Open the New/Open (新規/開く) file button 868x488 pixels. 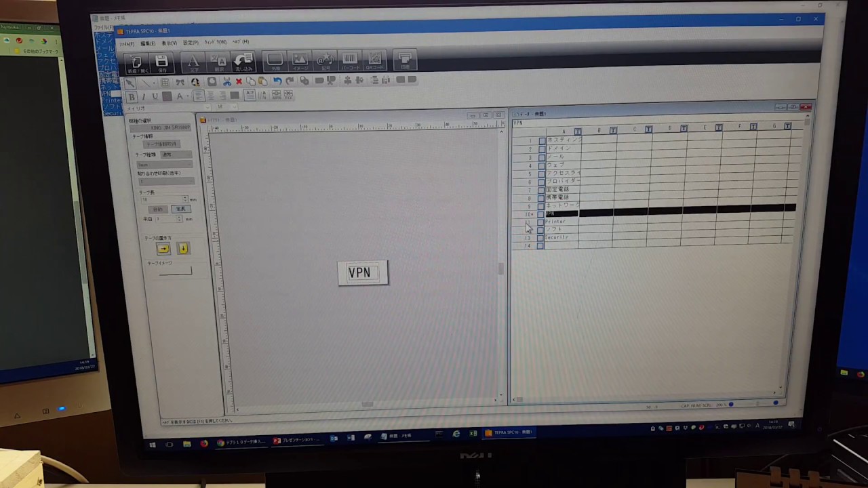point(137,63)
